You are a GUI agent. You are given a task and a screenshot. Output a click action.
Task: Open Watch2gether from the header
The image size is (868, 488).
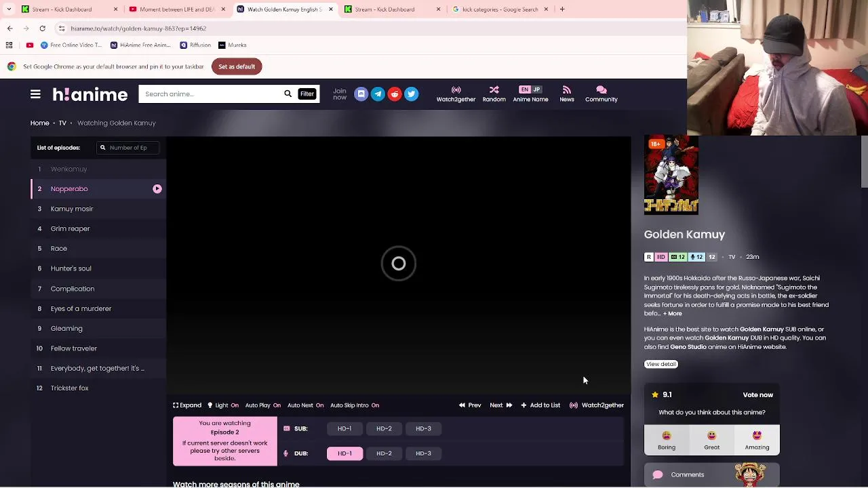[456, 94]
